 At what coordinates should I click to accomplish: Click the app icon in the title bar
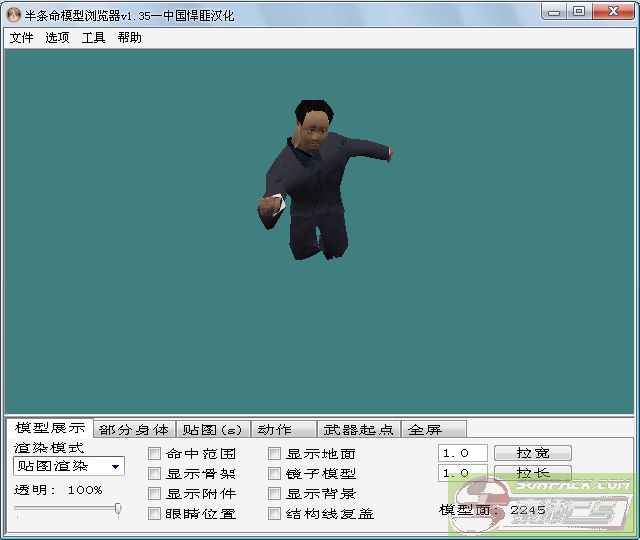click(14, 12)
